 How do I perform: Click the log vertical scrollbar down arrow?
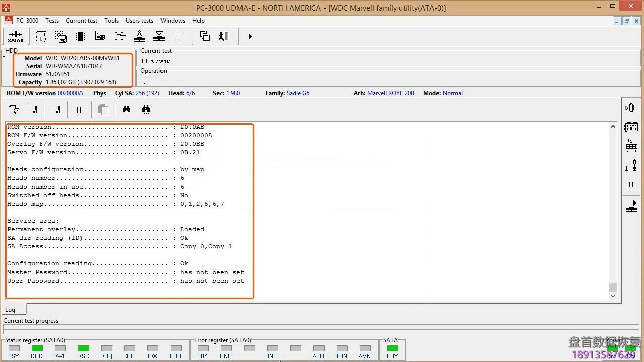(x=613, y=296)
